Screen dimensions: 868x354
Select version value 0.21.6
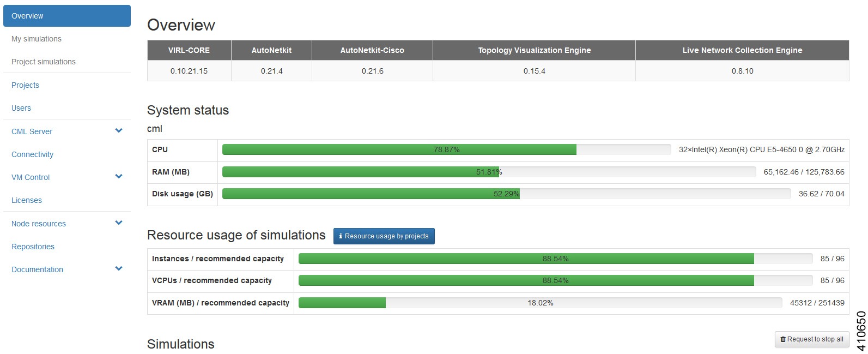coord(372,71)
